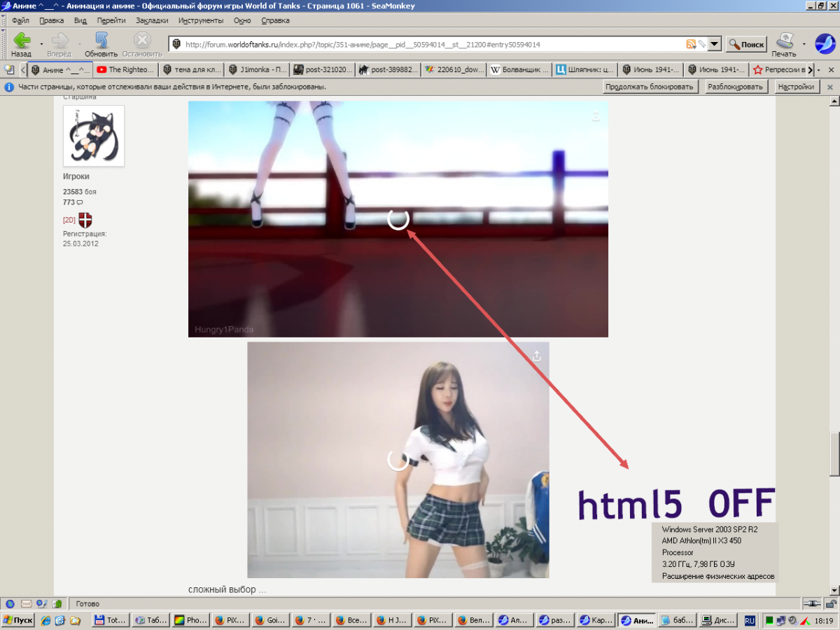The width and height of the screenshot is (840, 630).
Task: Click the vertical scrollbar thumb
Action: click(x=834, y=454)
